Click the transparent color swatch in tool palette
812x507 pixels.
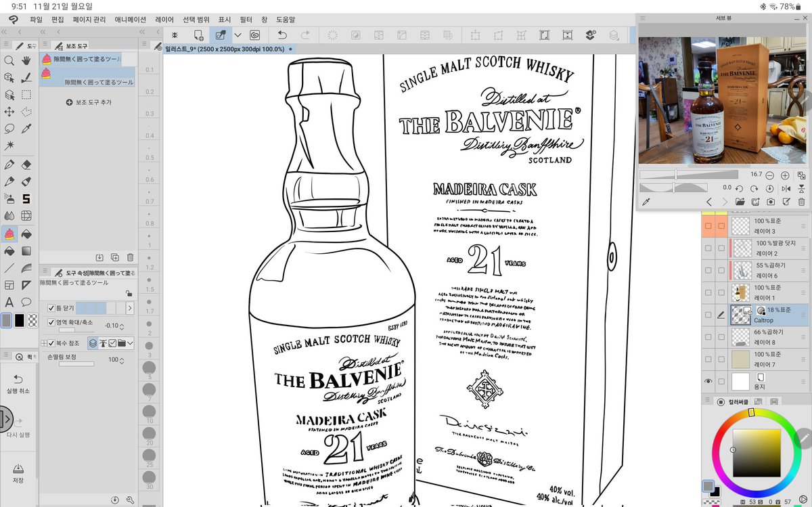tap(32, 319)
